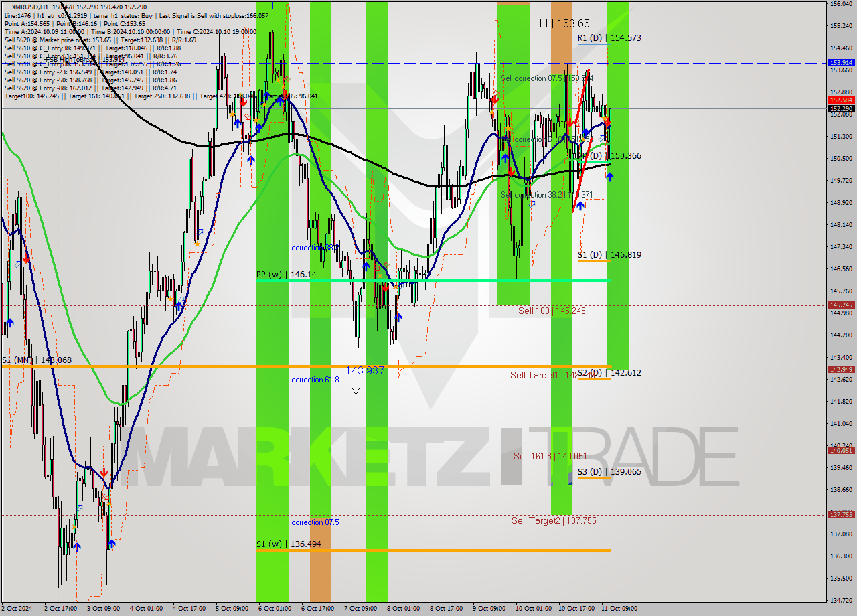
Task: Click the Sell 100 | 145.245 level label
Action: point(552,311)
